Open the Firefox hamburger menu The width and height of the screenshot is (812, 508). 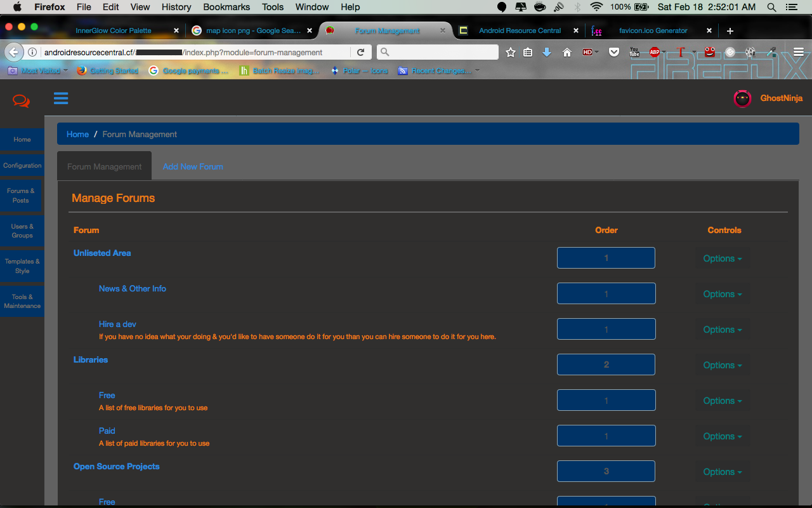[799, 52]
